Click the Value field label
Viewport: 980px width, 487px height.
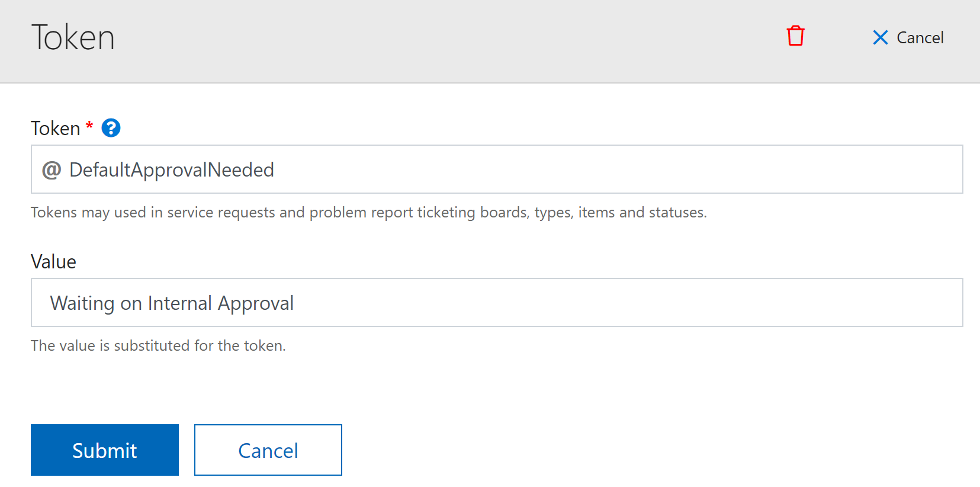53,261
